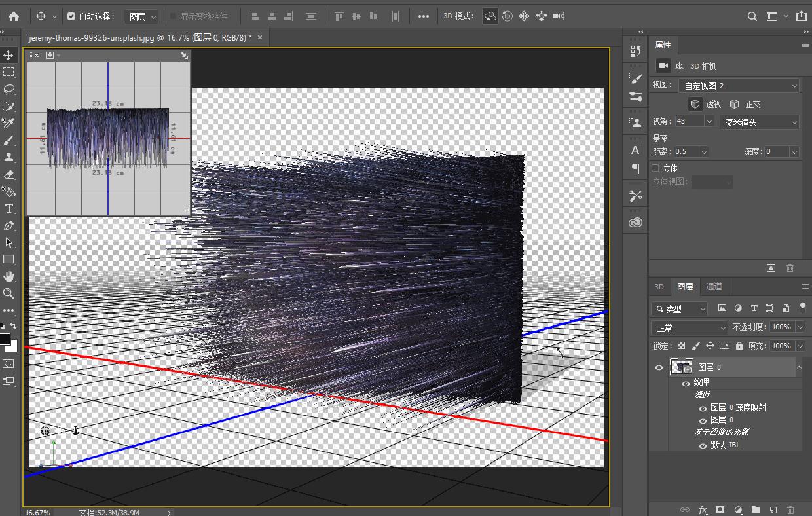Open the search magnifier icon

tap(752, 16)
